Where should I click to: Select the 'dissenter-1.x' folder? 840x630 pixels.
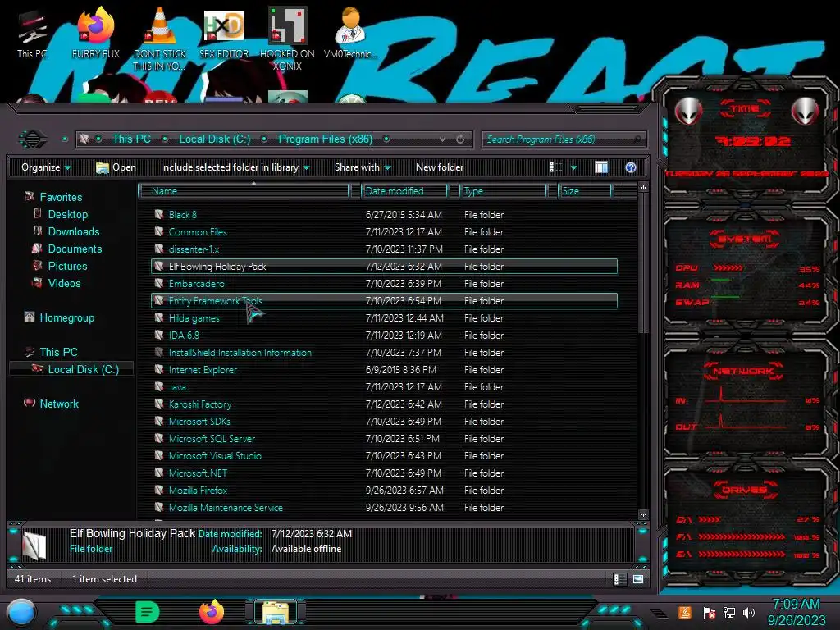pyautogui.click(x=384, y=249)
